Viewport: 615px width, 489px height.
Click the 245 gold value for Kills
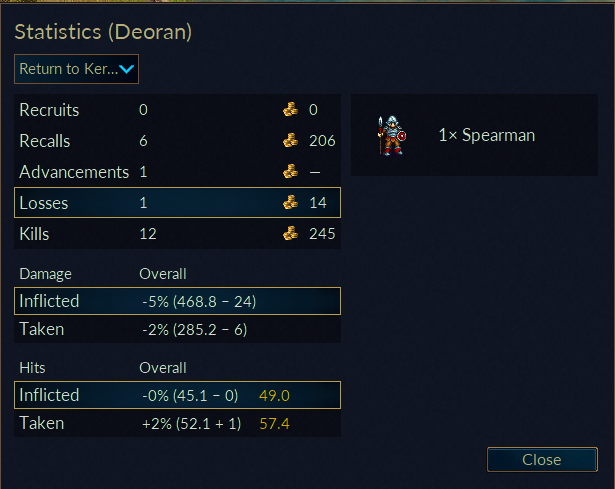pos(322,234)
